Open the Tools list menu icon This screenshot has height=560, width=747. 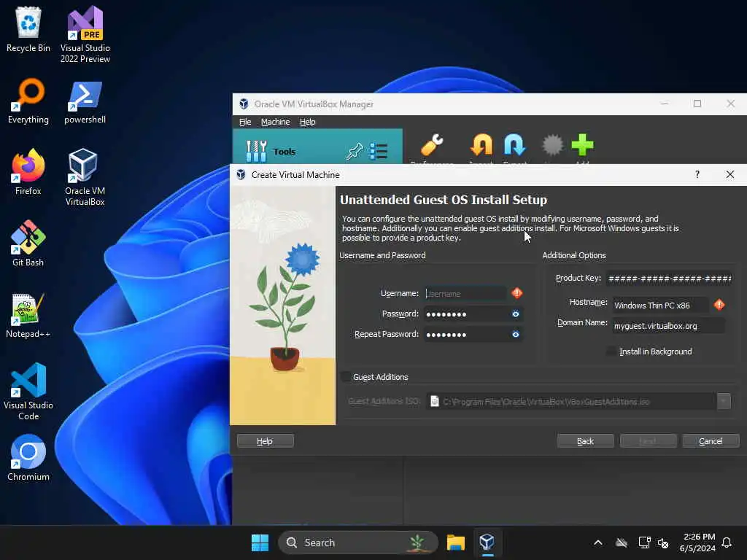click(x=379, y=152)
